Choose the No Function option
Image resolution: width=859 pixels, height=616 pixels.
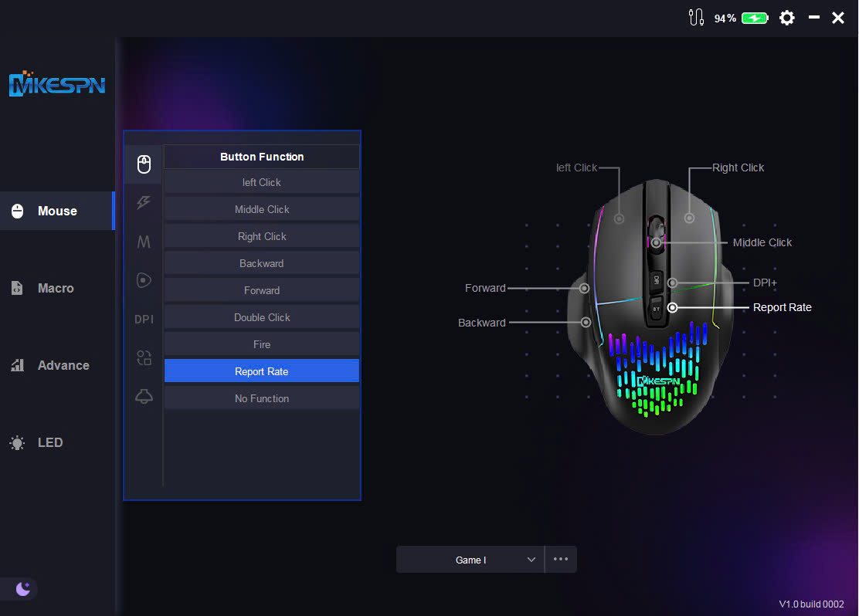pyautogui.click(x=262, y=398)
